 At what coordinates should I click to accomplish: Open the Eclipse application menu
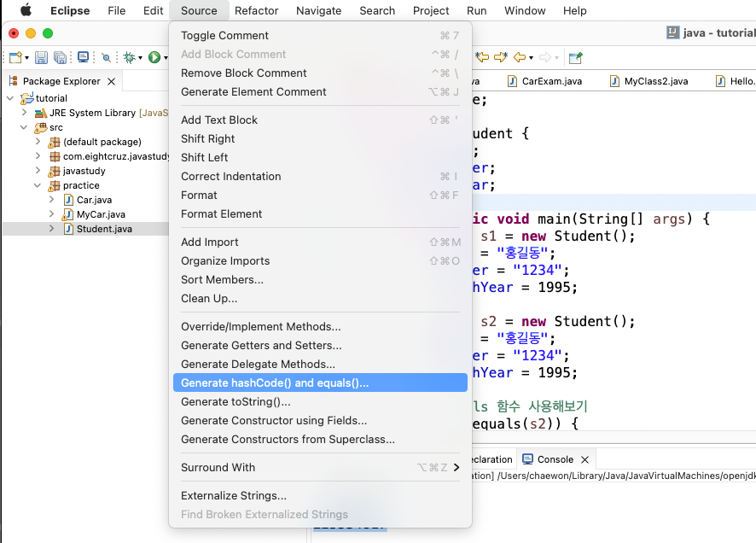pyautogui.click(x=70, y=10)
